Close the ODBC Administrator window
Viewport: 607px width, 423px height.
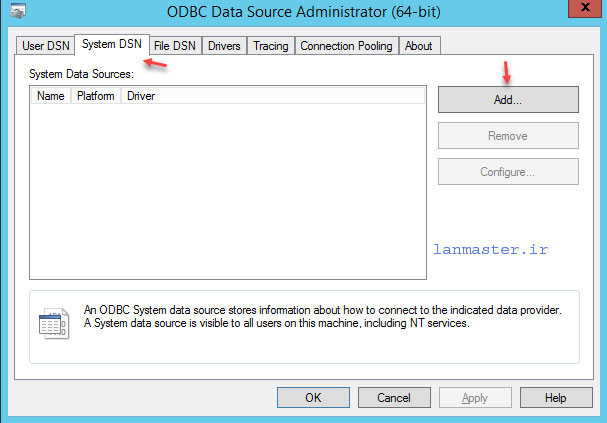click(x=585, y=8)
